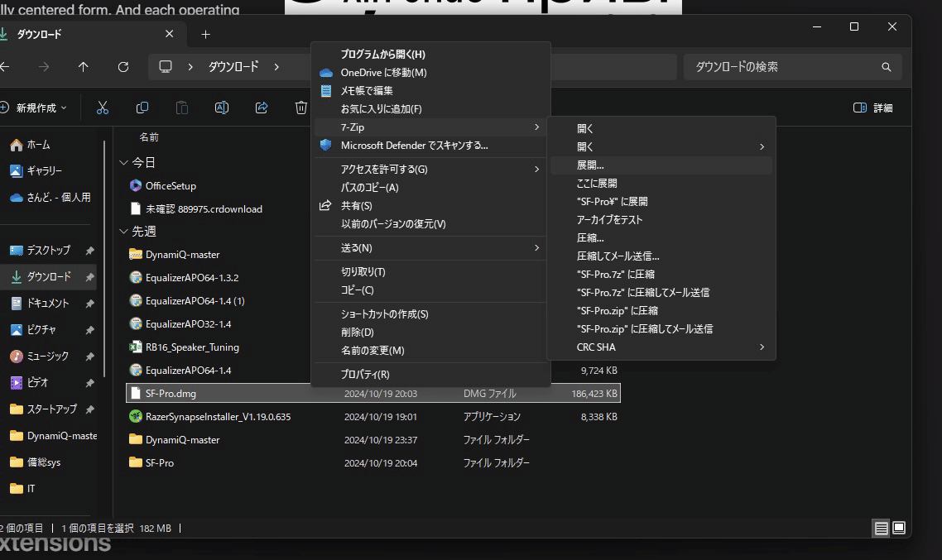
Task: Choose プロパティ(R) in context menu
Action: 430,374
